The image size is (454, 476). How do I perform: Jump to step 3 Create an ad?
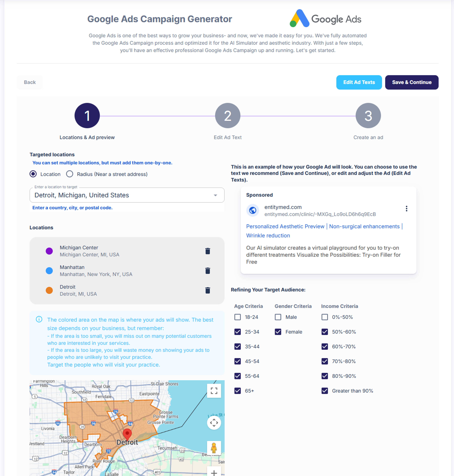point(368,116)
